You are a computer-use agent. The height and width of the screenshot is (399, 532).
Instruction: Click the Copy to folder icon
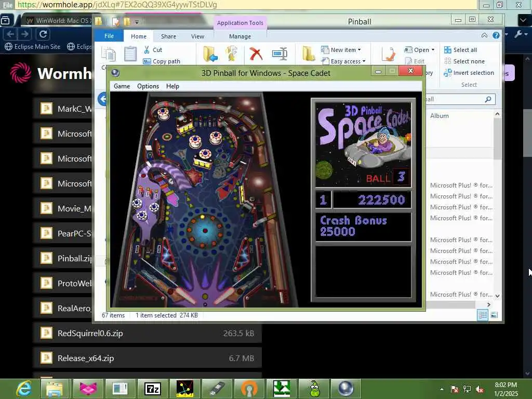pos(232,54)
